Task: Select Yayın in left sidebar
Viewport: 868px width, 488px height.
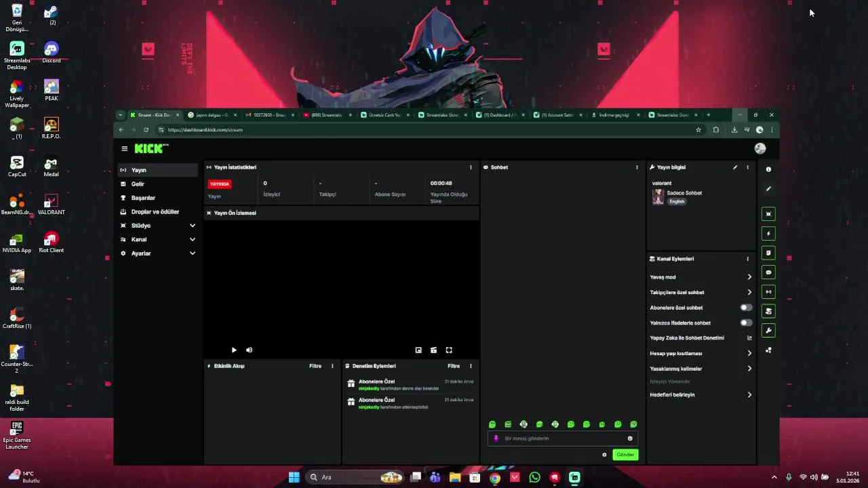Action: [157, 170]
